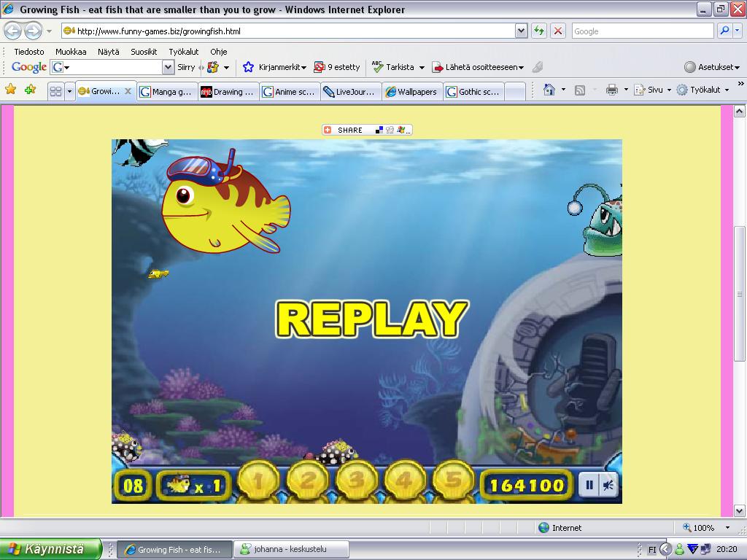This screenshot has height=560, width=747.
Task: Open the Työkalut gear command bar menu
Action: (x=703, y=90)
